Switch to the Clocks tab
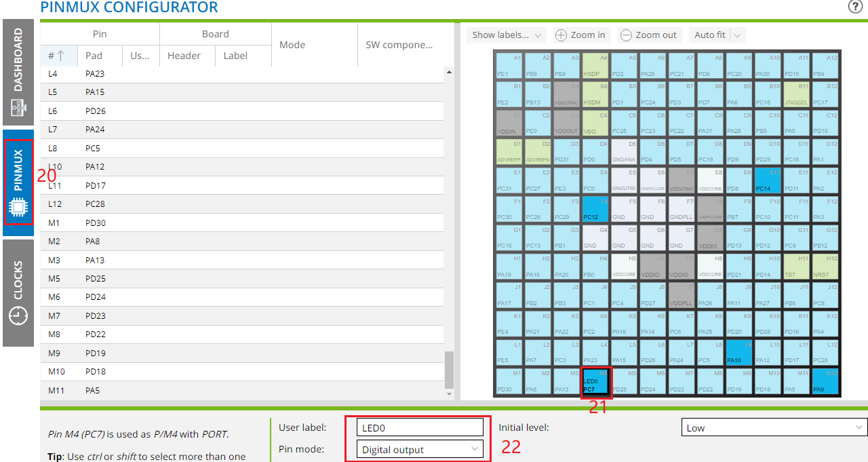The image size is (868, 462). [18, 292]
